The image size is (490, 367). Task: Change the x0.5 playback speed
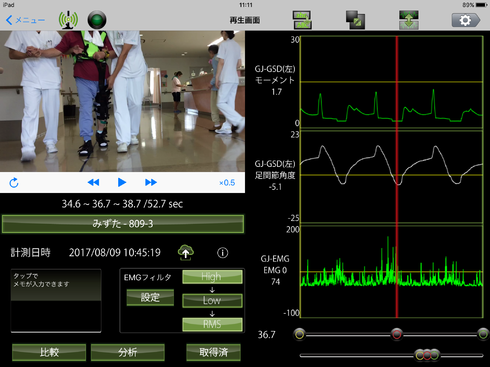point(227,183)
